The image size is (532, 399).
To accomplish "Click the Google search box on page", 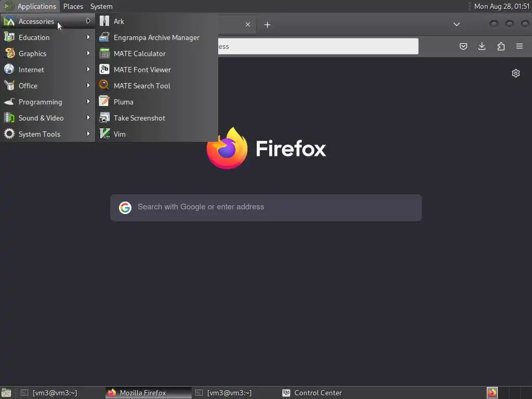I will pos(266,208).
